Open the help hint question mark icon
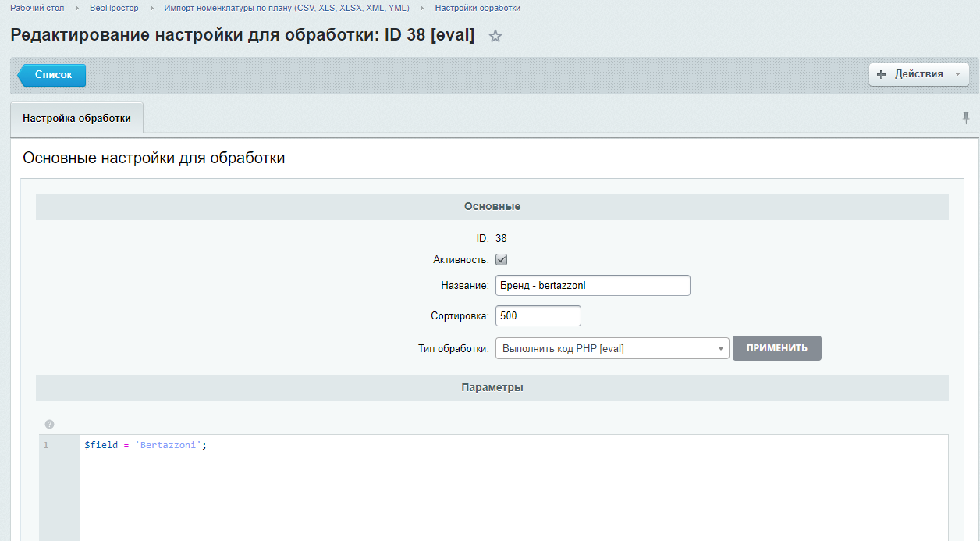980x541 pixels. click(49, 424)
